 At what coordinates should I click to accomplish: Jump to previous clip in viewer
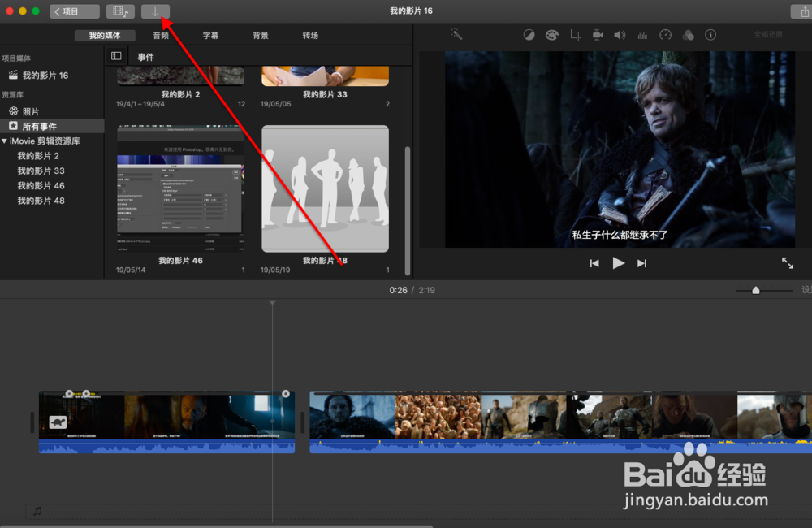point(594,263)
